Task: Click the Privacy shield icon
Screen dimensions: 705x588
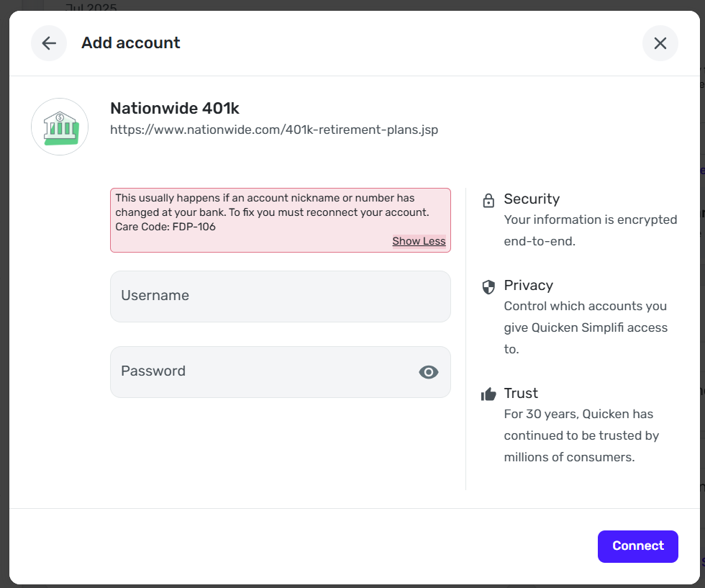Action: click(x=488, y=287)
